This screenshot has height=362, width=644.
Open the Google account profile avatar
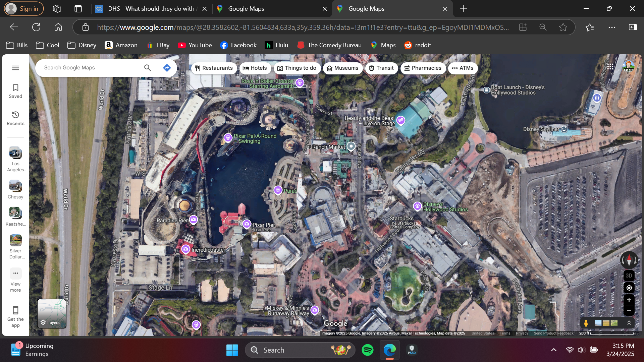click(x=628, y=66)
